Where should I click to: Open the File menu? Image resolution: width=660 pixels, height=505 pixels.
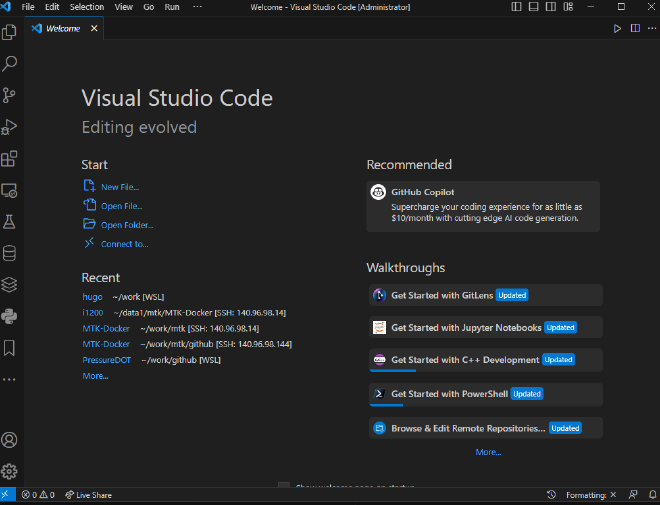click(x=28, y=7)
